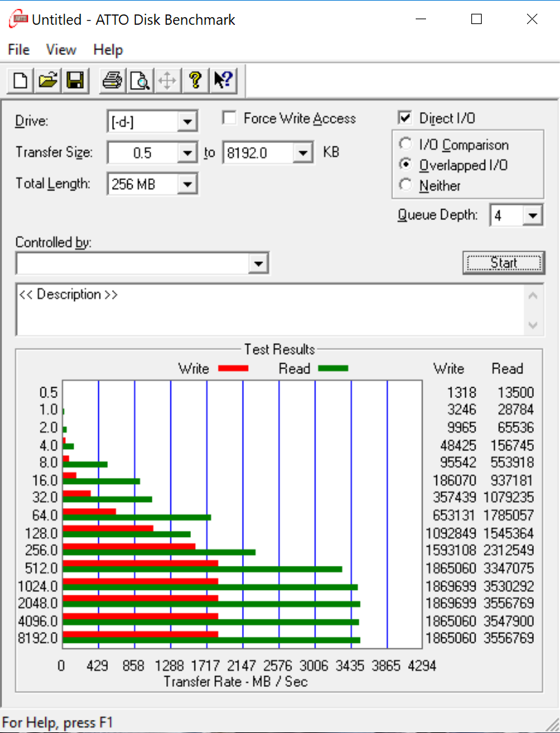Click inside the Description text box
Image resolution: width=560 pixels, height=733 pixels.
click(270, 309)
